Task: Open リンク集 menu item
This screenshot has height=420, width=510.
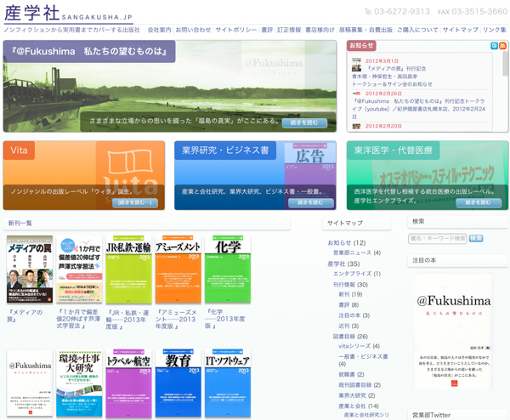Action: pyautogui.click(x=494, y=30)
